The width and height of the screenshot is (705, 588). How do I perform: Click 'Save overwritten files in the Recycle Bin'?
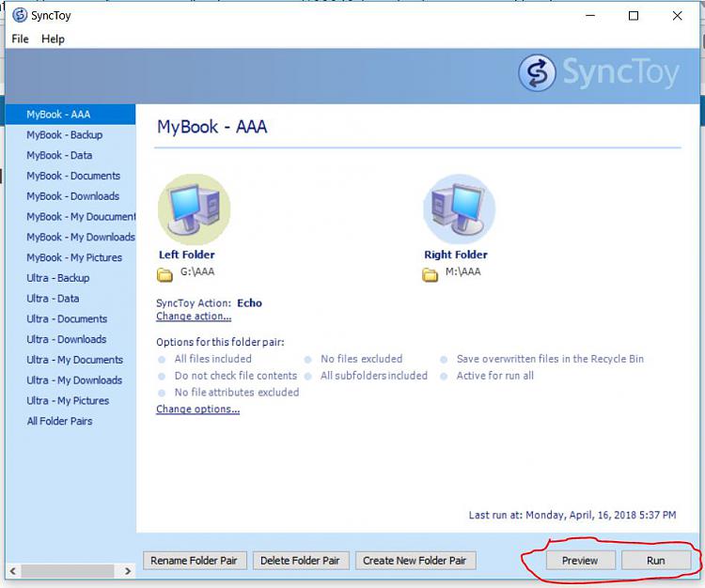coord(550,359)
